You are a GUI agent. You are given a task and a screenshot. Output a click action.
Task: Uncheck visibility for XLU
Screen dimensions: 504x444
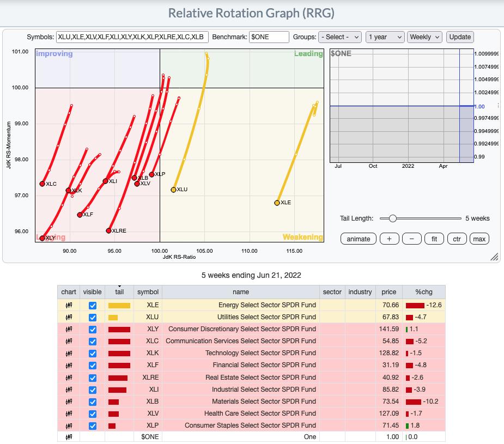[93, 318]
